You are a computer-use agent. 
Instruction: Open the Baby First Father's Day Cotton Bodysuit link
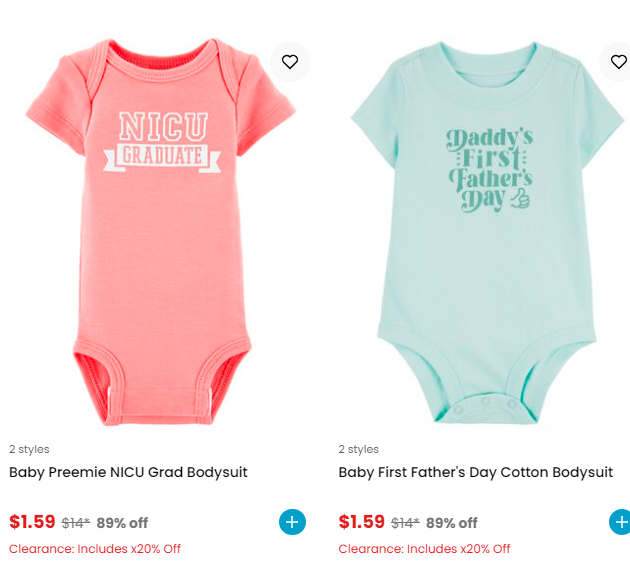click(476, 472)
